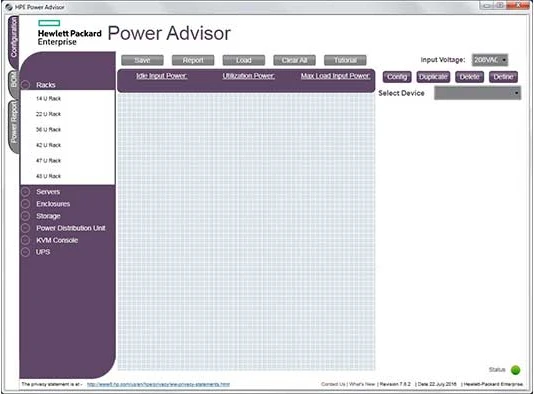
Task: Select the 42 U Rack item
Action: point(48,145)
